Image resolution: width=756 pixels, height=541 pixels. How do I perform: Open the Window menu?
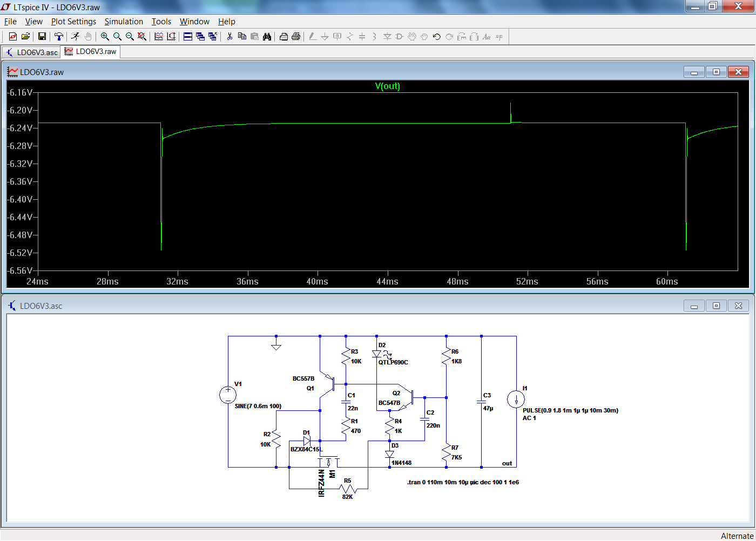click(x=194, y=22)
